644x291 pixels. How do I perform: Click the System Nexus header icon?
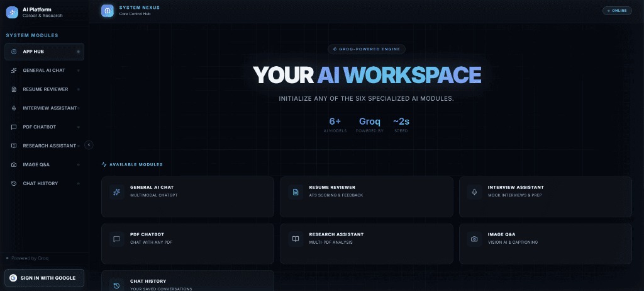[x=107, y=11]
